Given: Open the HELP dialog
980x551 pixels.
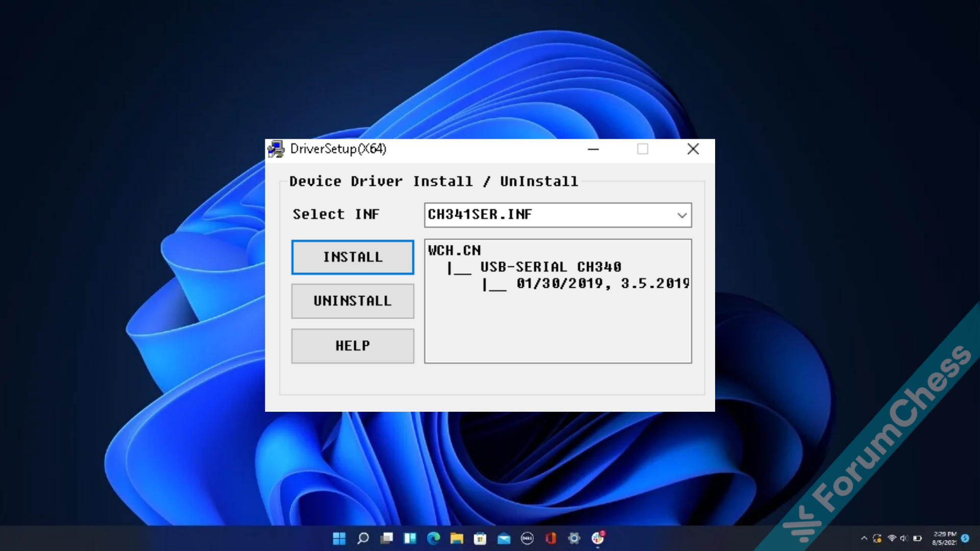Looking at the screenshot, I should pos(352,346).
